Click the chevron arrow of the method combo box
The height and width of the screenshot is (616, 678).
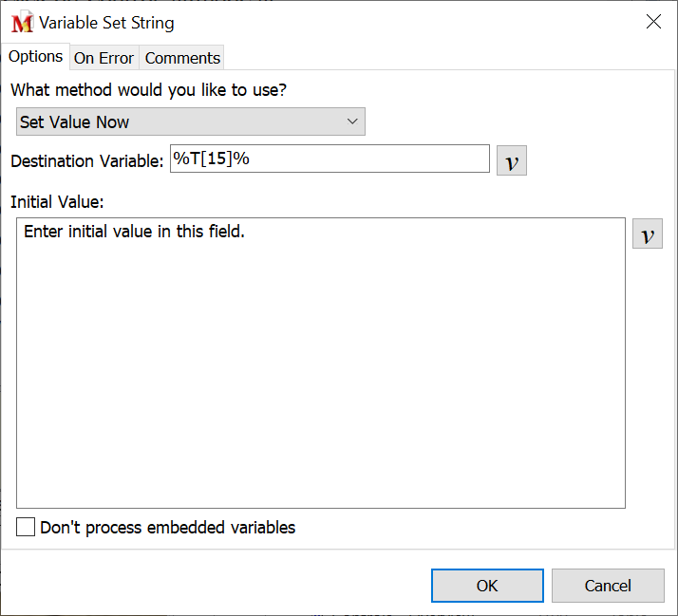click(x=351, y=121)
